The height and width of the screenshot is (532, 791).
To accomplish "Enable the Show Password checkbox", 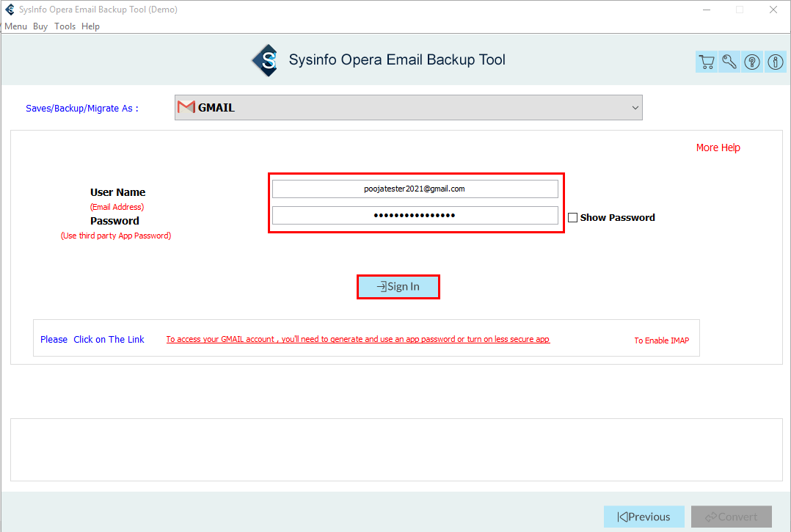I will (572, 218).
